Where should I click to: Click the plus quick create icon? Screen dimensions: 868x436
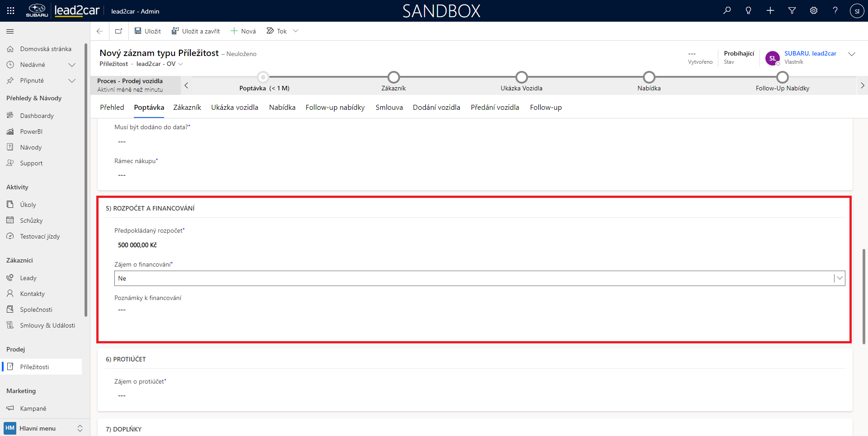[770, 11]
